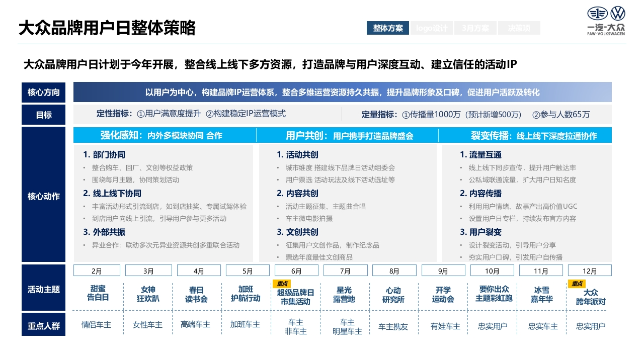Click the 加班车主 audience cell
This screenshot has height=362, width=644.
tap(245, 325)
